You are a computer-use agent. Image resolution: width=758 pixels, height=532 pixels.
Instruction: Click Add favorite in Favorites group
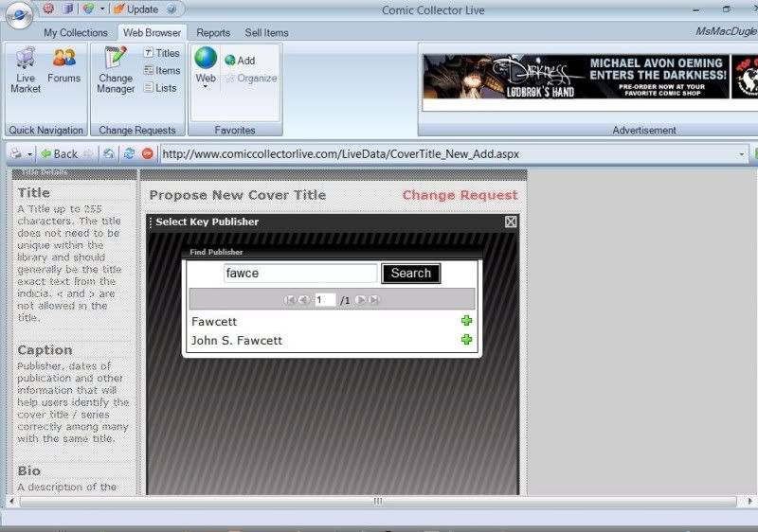point(240,61)
